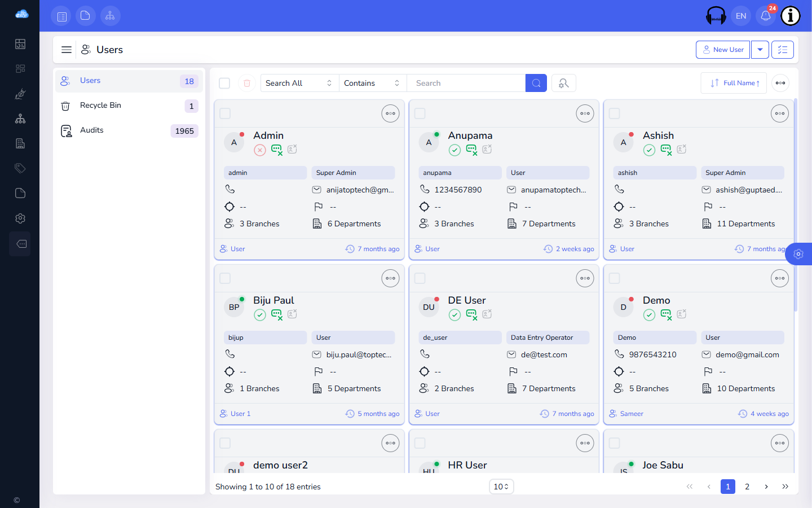Click the trash delete icon in toolbar

pos(247,83)
